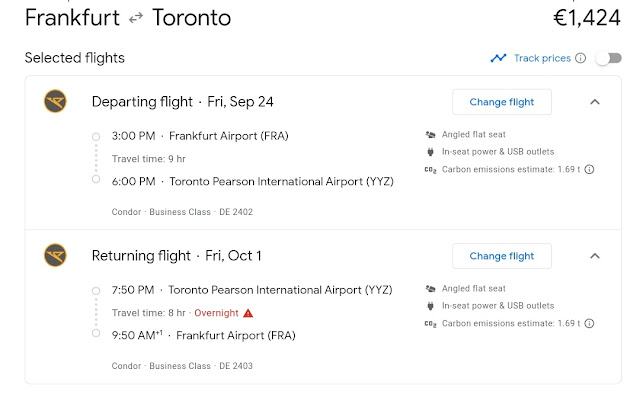Click in-seat power plug icon for returning flight

click(x=430, y=306)
